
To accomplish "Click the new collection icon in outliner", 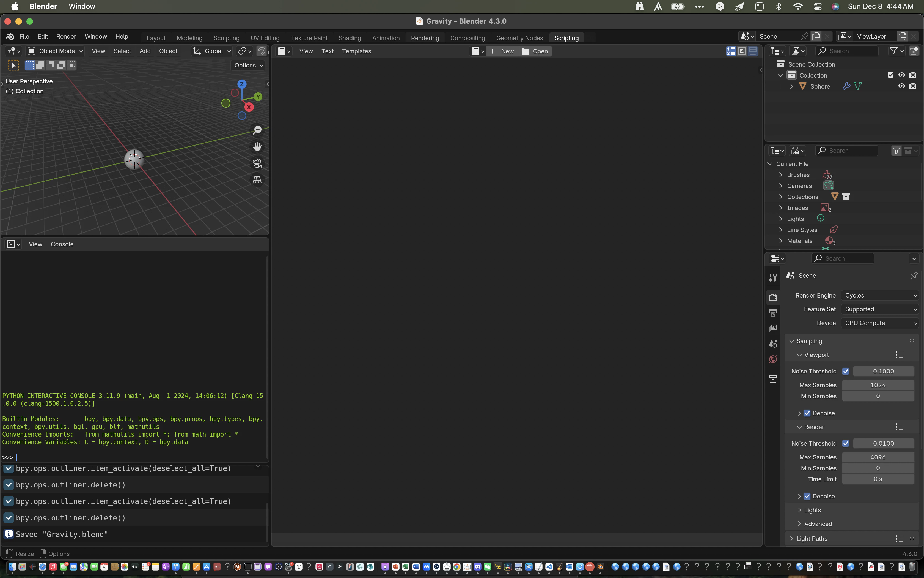I will [x=914, y=51].
